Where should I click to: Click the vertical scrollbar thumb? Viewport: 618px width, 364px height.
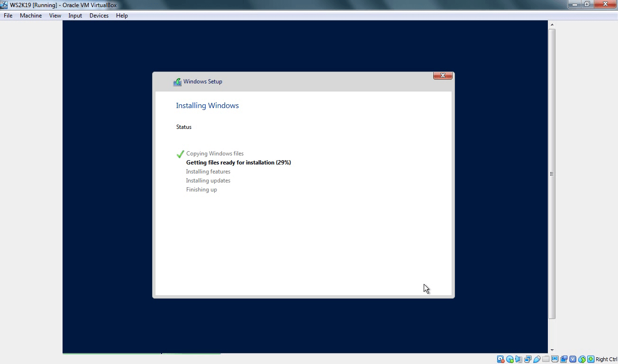[552, 174]
